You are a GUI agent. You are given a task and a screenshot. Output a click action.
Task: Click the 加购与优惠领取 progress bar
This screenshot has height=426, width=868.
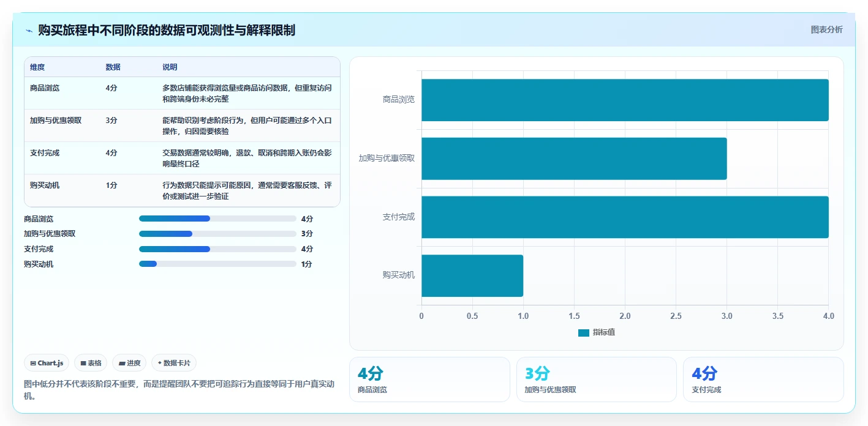[217, 234]
